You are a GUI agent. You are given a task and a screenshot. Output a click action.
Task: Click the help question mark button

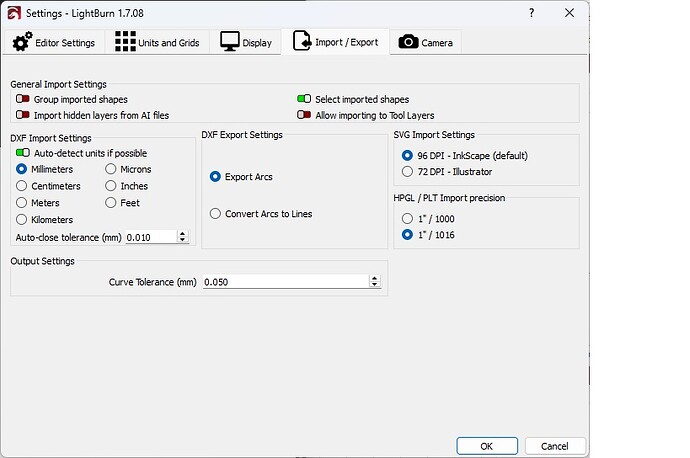(x=528, y=12)
